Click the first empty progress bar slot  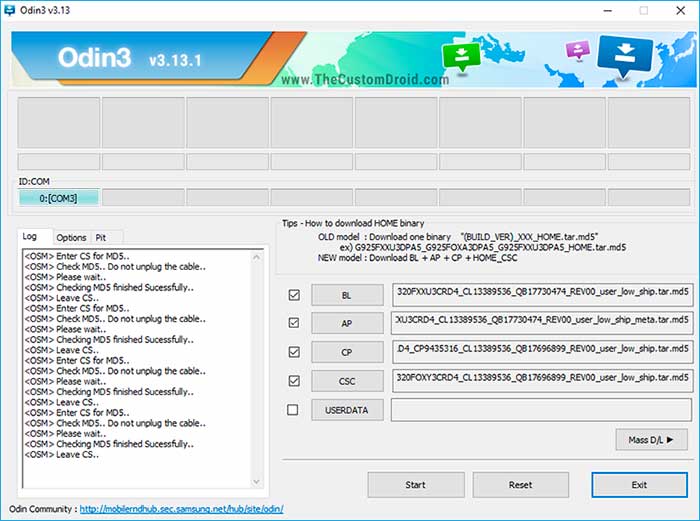58,162
